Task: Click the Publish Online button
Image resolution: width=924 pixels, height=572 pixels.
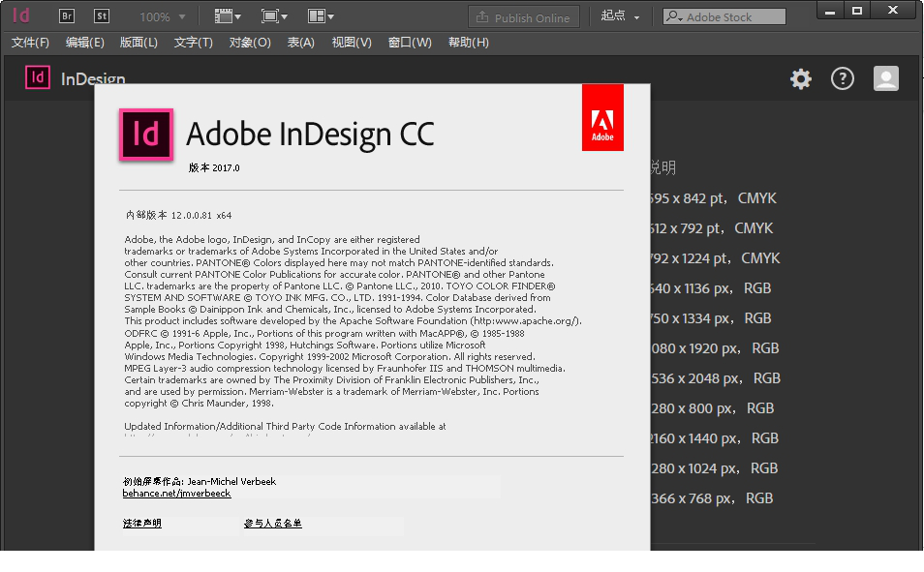Action: [x=524, y=17]
